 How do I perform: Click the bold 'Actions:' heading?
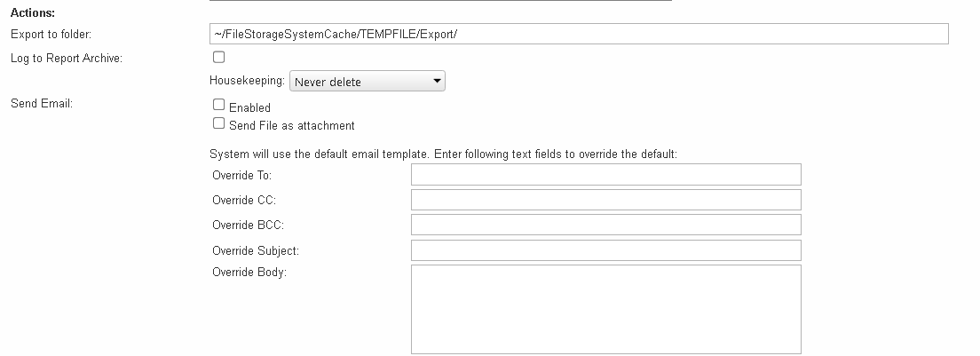point(33,12)
